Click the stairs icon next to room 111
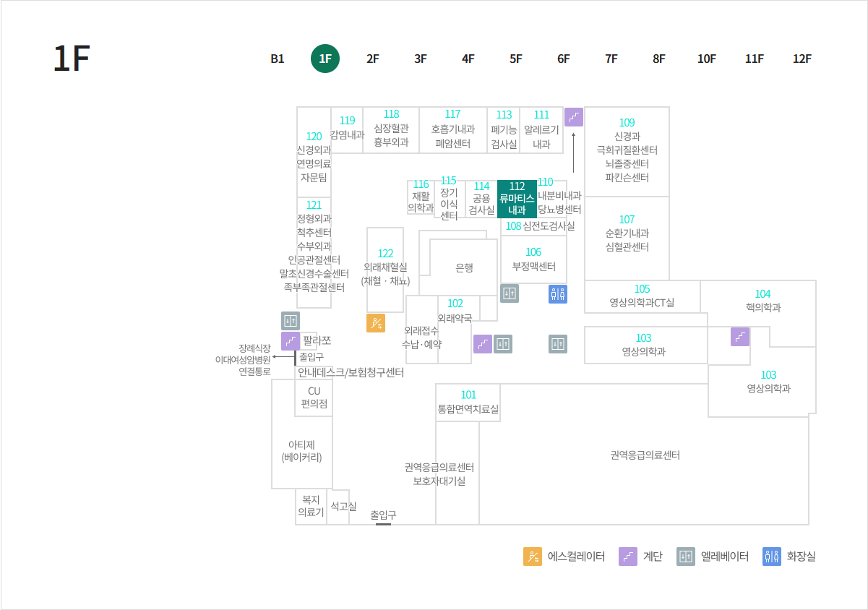Image resolution: width=868 pixels, height=610 pixels. [574, 117]
